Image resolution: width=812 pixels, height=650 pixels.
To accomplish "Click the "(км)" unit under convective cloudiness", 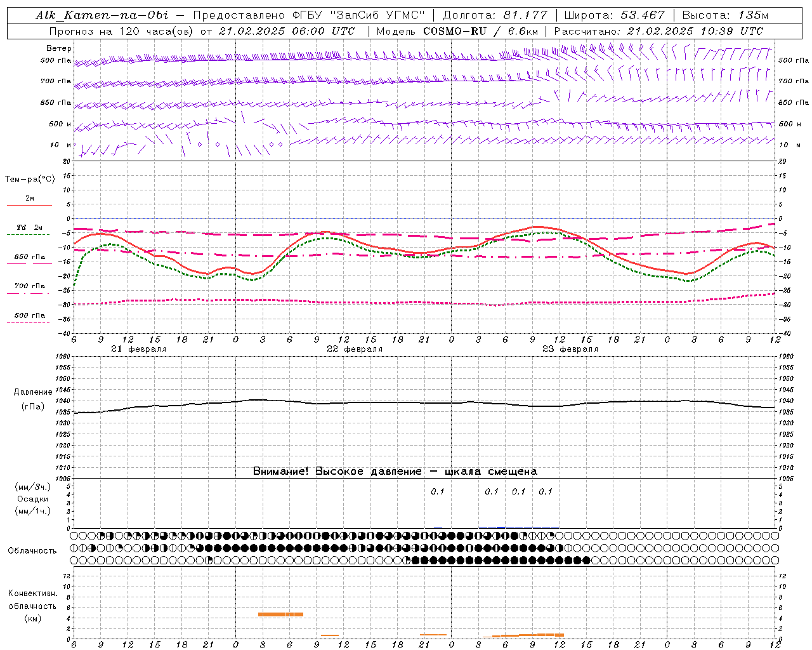I will (x=33, y=618).
